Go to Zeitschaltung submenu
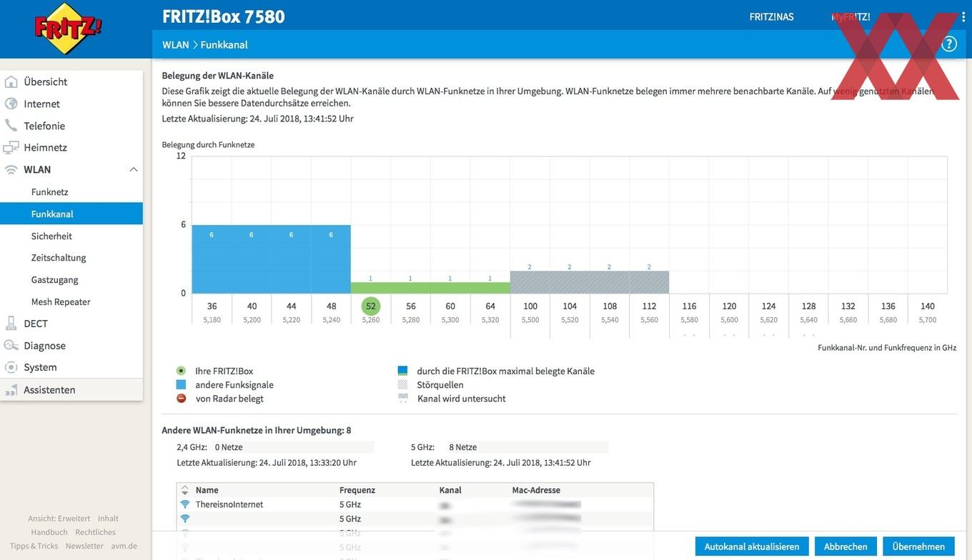Screen dimensions: 972x560 pyautogui.click(x=59, y=257)
